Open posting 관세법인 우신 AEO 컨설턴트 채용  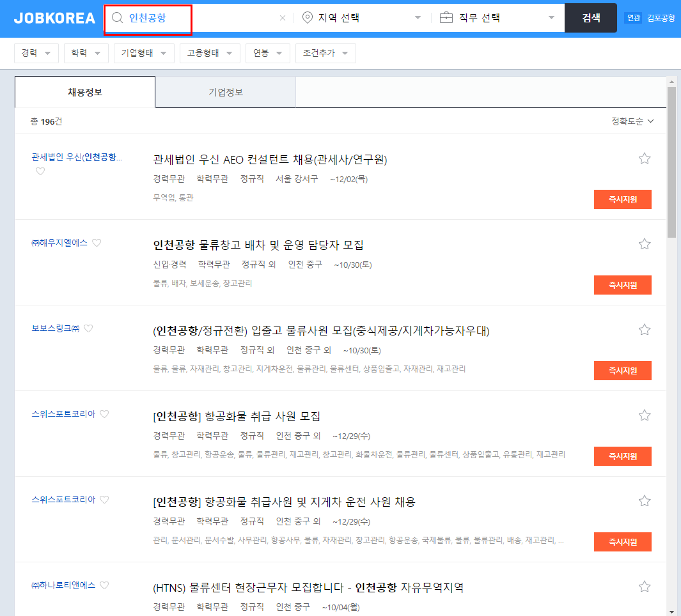pos(270,160)
